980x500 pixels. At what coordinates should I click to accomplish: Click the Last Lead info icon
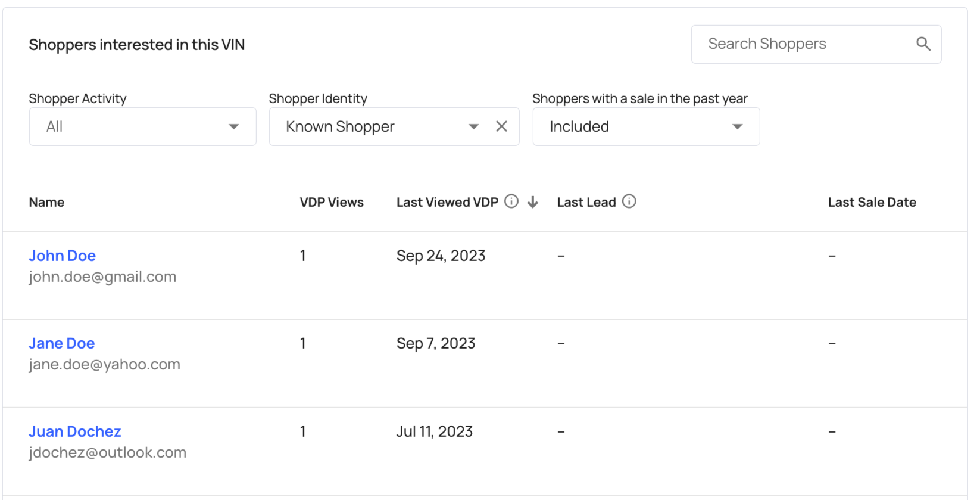(x=629, y=201)
